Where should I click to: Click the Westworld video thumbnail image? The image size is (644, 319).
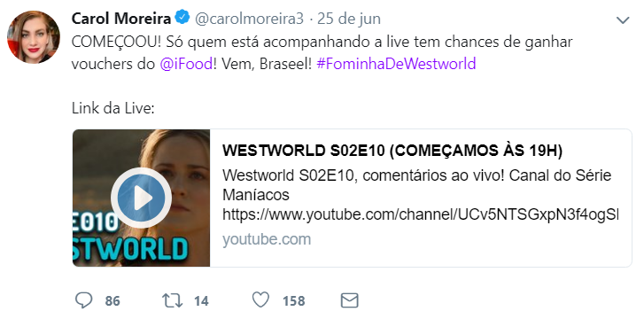click(141, 198)
